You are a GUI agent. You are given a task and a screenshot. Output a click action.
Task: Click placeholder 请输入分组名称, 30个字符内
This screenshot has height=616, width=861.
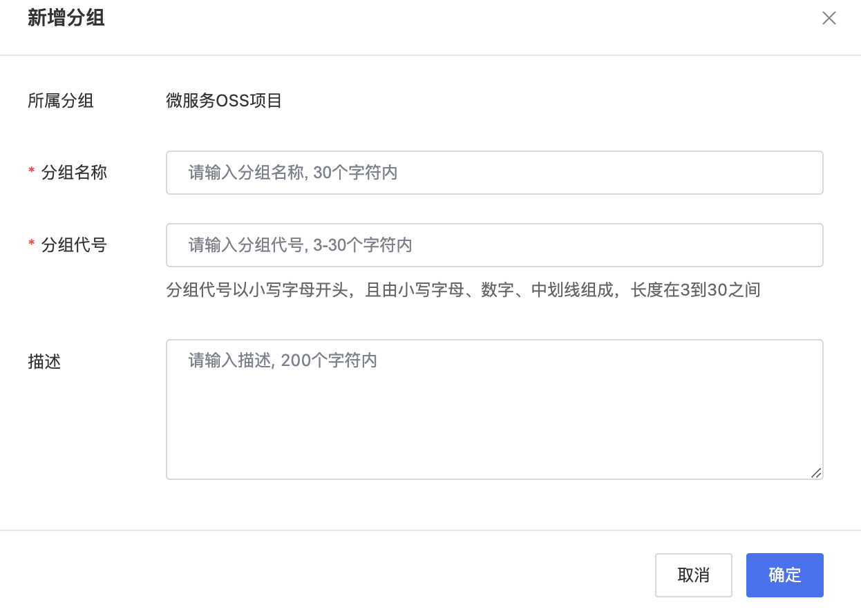(x=293, y=173)
